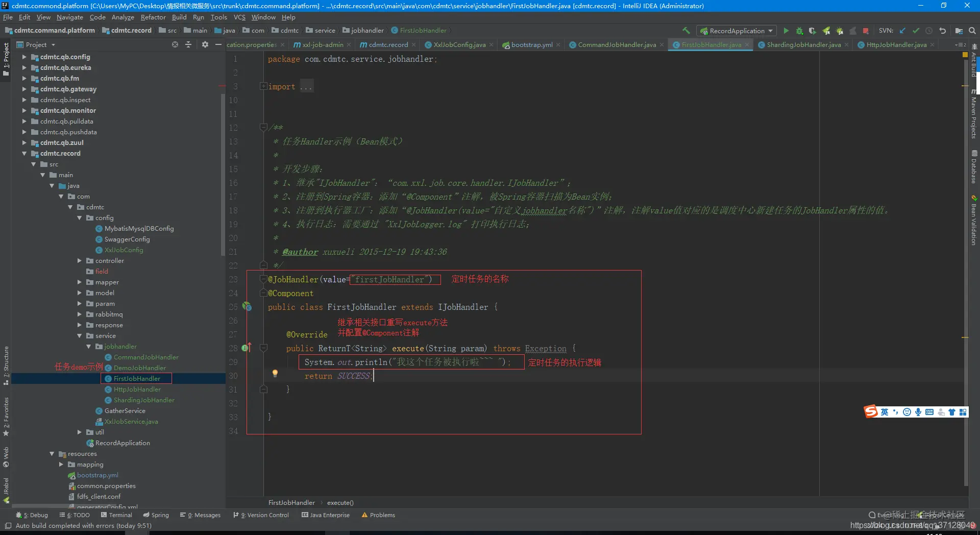The image size is (980, 535).
Task: Open the VCS menu
Action: click(239, 17)
